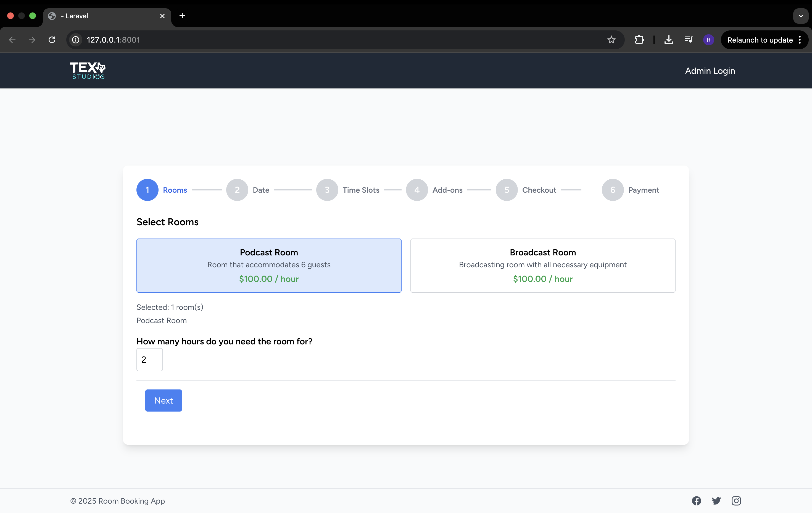Screen dimensions: 812x513
Task: Reload the page
Action: [52, 40]
